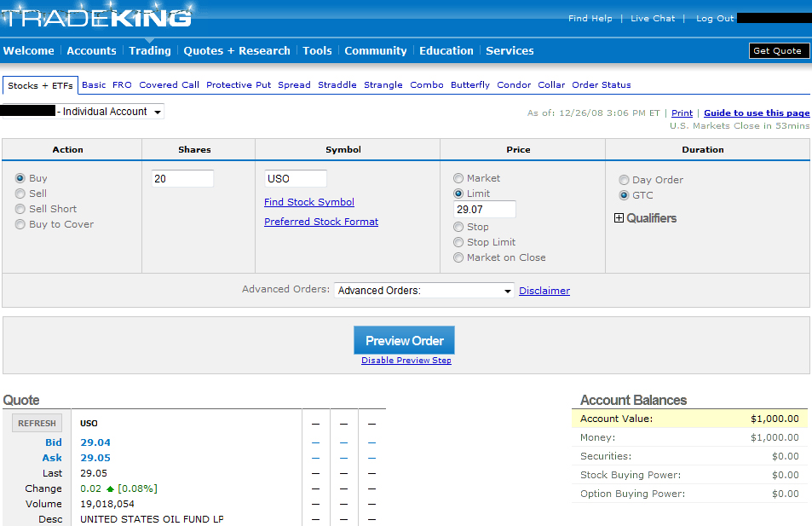Select Stop Limit price type
This screenshot has height=526, width=812.
point(458,242)
